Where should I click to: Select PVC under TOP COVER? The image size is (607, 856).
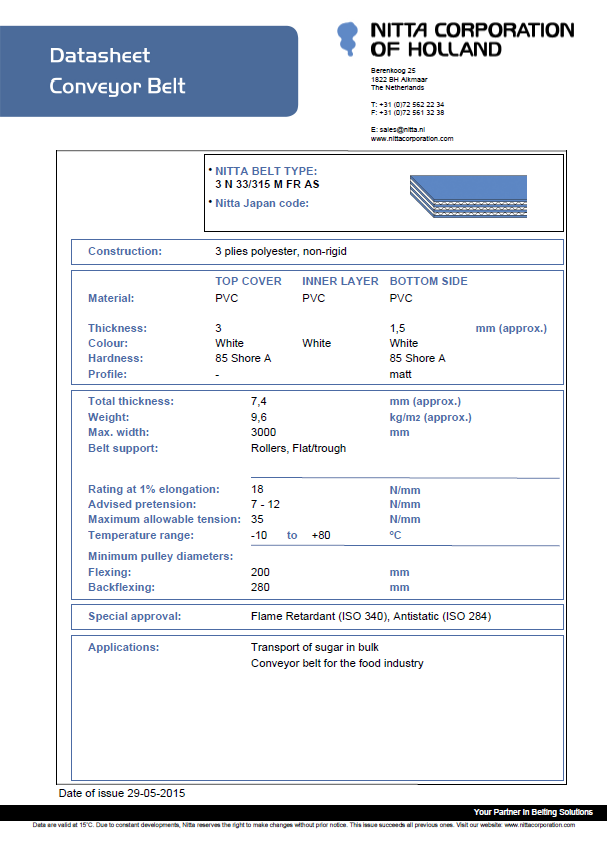[227, 298]
